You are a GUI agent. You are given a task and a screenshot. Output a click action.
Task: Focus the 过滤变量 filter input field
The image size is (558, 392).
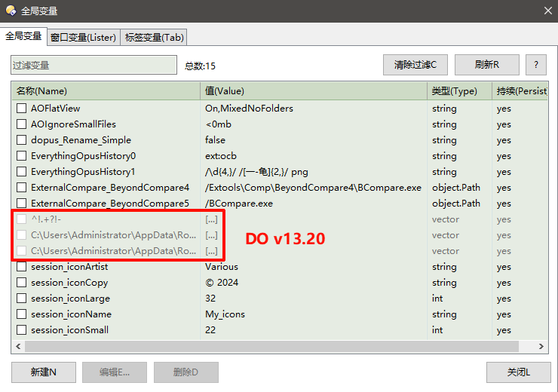(x=91, y=66)
